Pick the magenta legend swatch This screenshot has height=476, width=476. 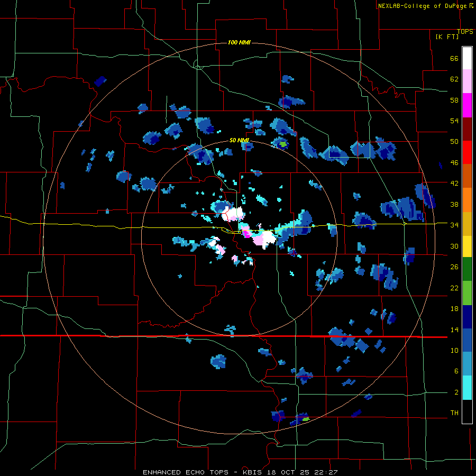click(x=467, y=105)
